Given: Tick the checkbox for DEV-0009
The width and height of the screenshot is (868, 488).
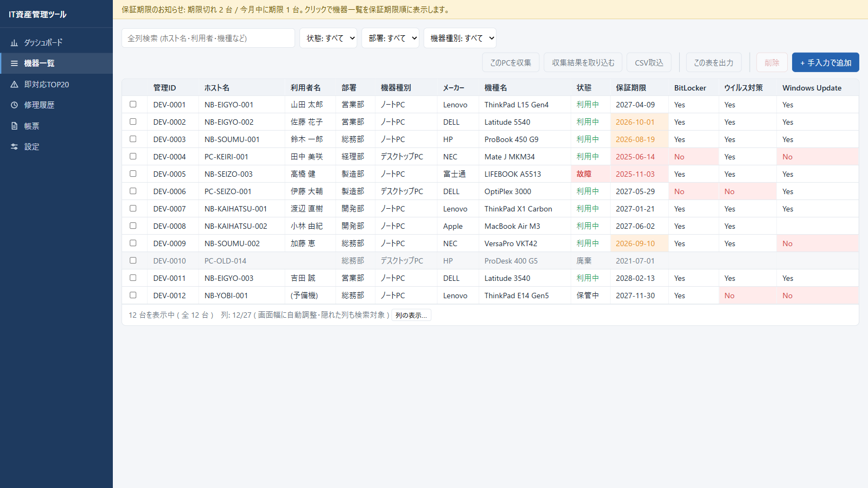Looking at the screenshot, I should (133, 243).
